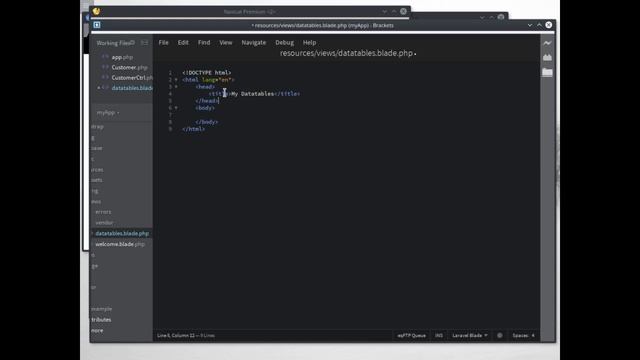
Task: Open the myApp project dropdown
Action: point(108,113)
